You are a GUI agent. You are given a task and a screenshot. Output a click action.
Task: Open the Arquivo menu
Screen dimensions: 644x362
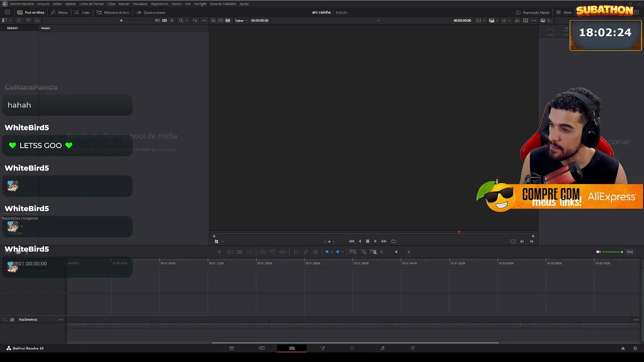pos(43,4)
